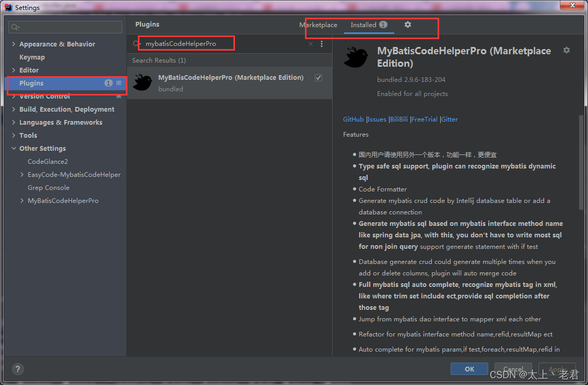The image size is (588, 385).
Task: Expand Build, Execution, Deployment node
Action: tap(14, 110)
